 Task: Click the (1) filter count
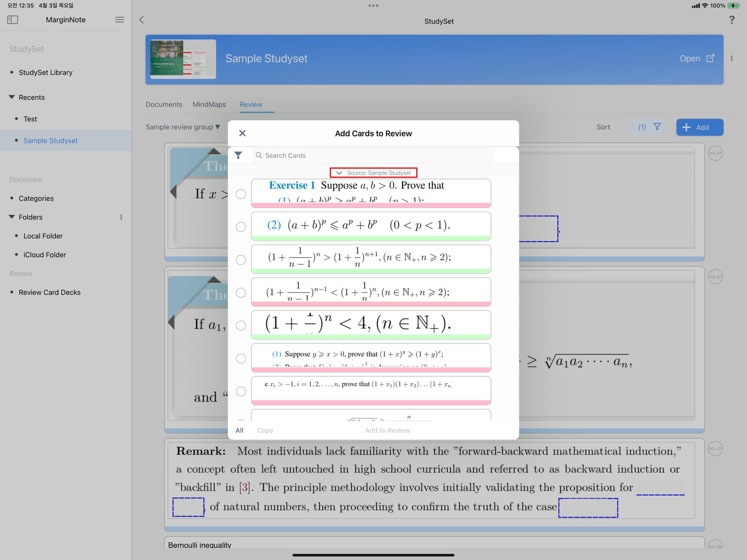click(x=642, y=127)
